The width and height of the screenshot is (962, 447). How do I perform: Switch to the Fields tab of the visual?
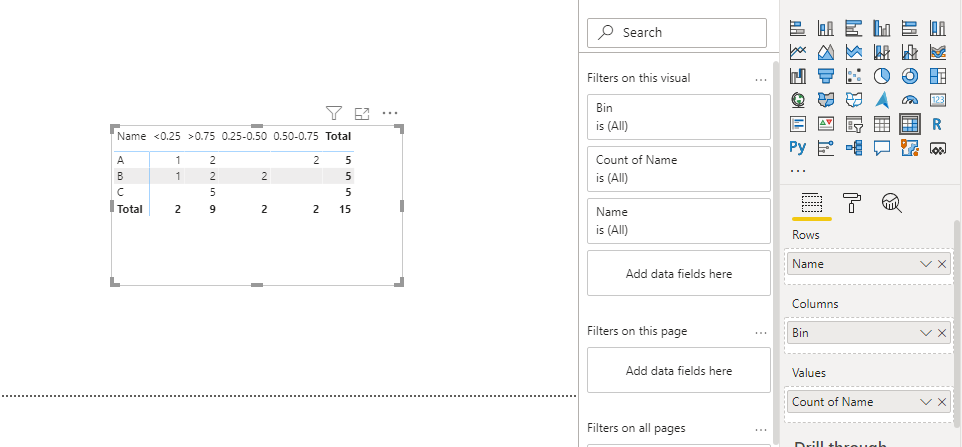812,203
